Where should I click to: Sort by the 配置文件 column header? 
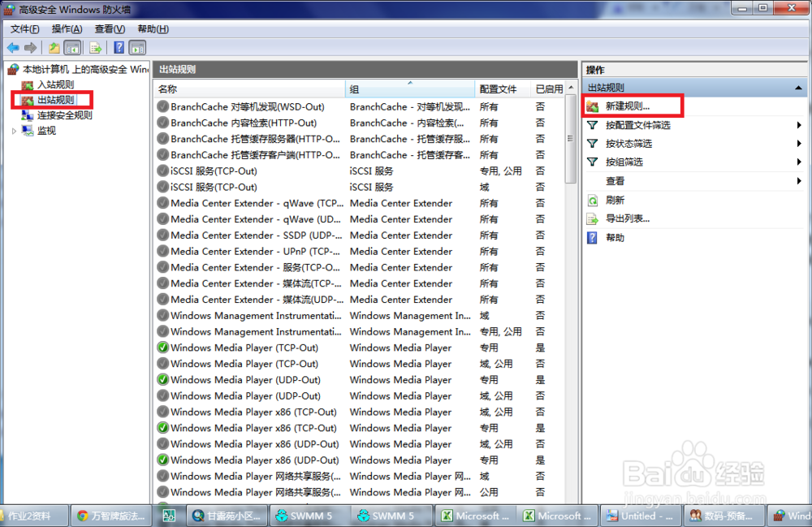click(x=503, y=89)
